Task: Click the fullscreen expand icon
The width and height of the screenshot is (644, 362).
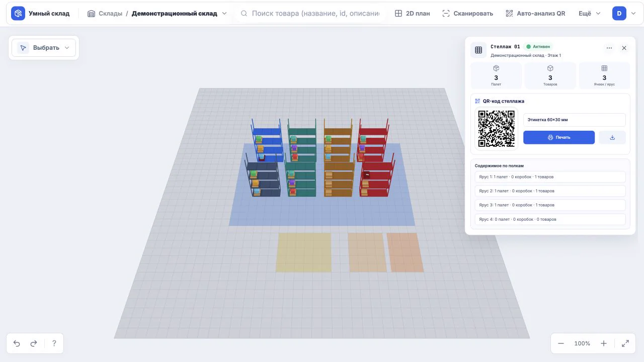Action: [x=625, y=343]
